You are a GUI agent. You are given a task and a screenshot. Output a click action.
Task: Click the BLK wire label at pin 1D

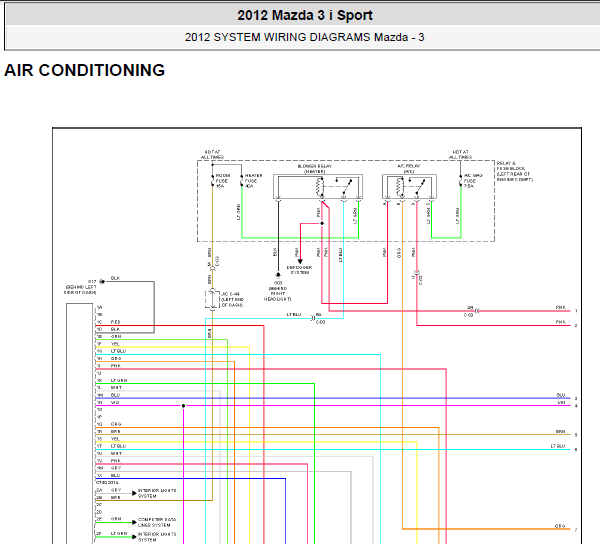pyautogui.click(x=116, y=329)
